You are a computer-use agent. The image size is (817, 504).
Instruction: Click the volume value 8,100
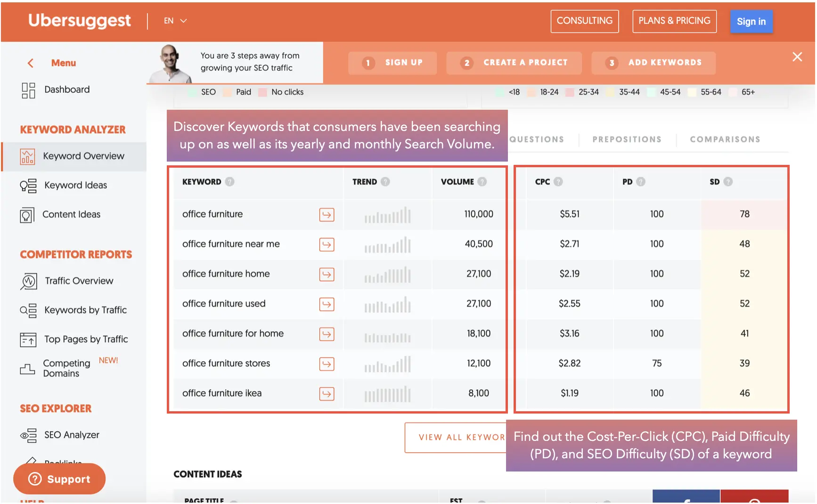tap(478, 393)
